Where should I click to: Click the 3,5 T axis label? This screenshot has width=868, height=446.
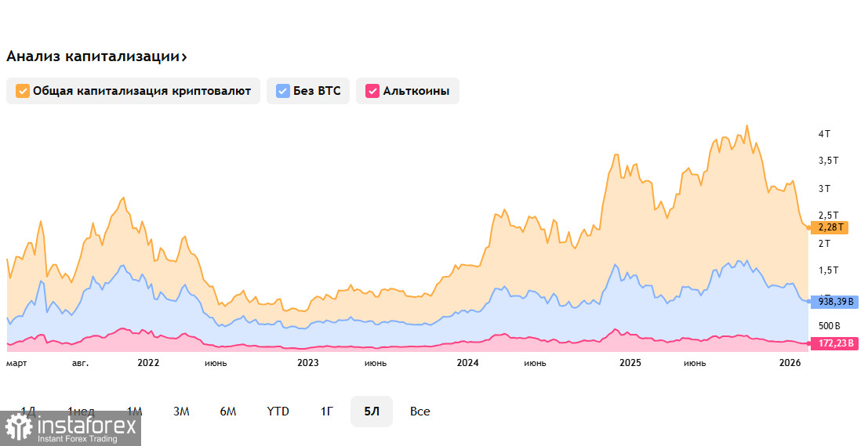tap(828, 161)
